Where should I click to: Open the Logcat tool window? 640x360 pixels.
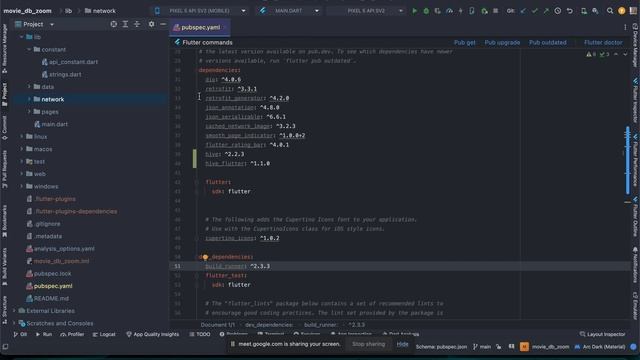(x=104, y=334)
